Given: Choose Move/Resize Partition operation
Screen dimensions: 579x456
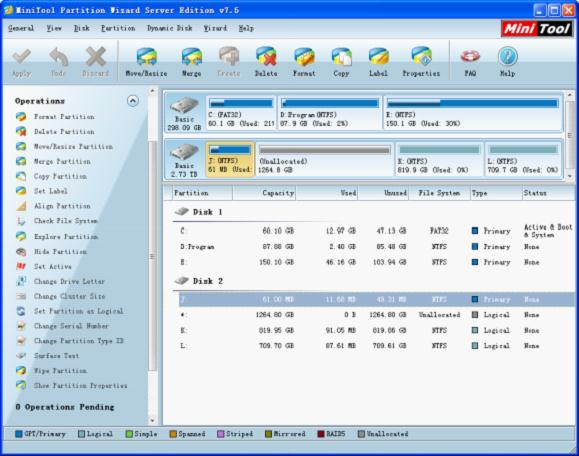Looking at the screenshot, I should click(73, 147).
